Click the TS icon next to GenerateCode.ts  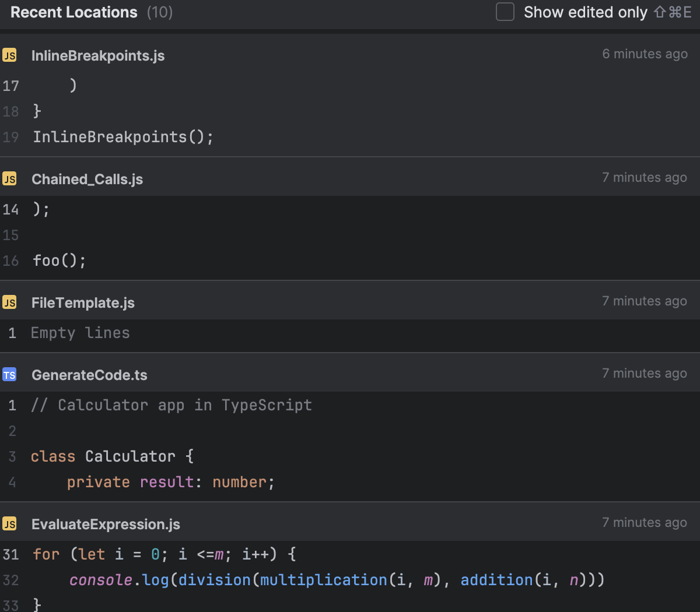pyautogui.click(x=10, y=375)
